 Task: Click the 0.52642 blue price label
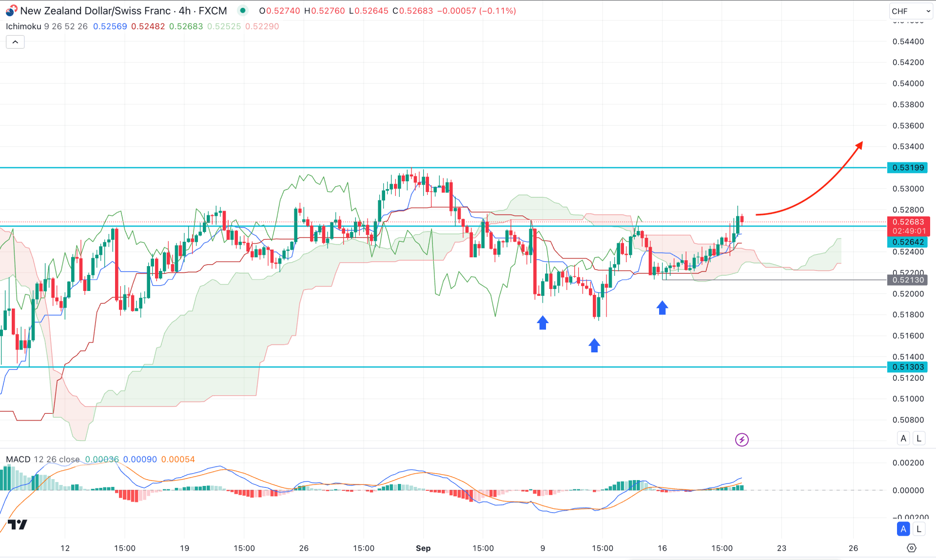point(907,242)
